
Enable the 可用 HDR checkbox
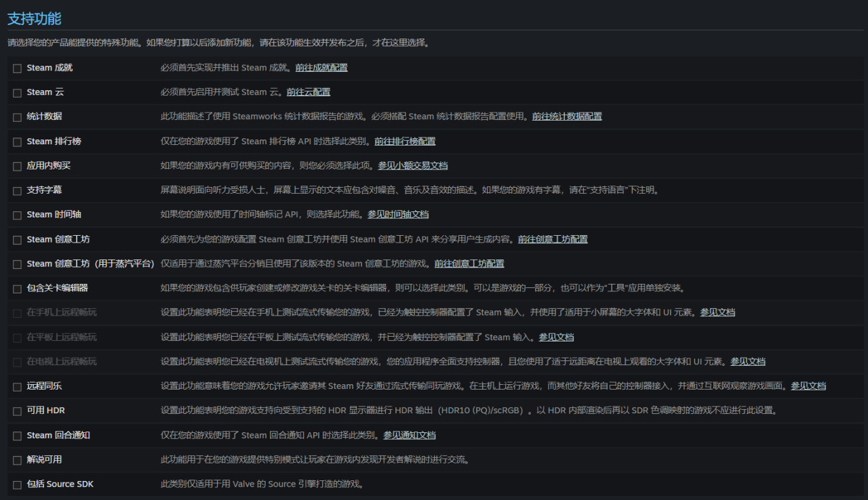click(x=17, y=411)
